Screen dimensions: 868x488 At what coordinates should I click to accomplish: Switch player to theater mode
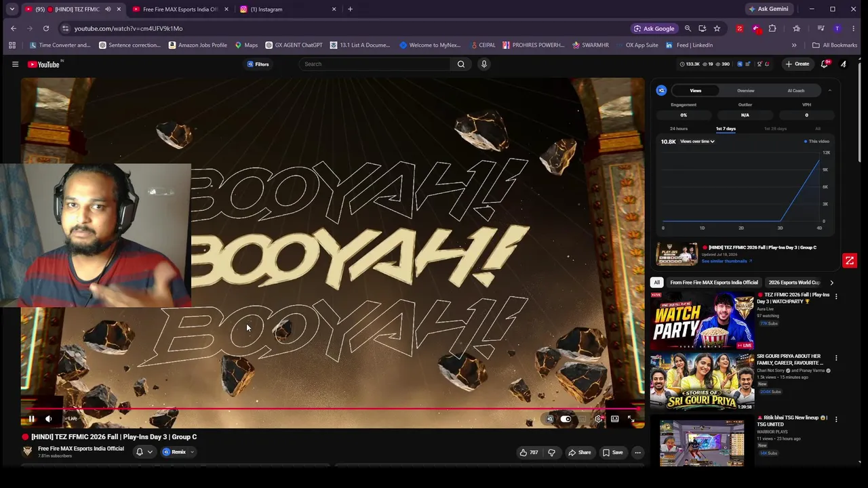(x=614, y=419)
